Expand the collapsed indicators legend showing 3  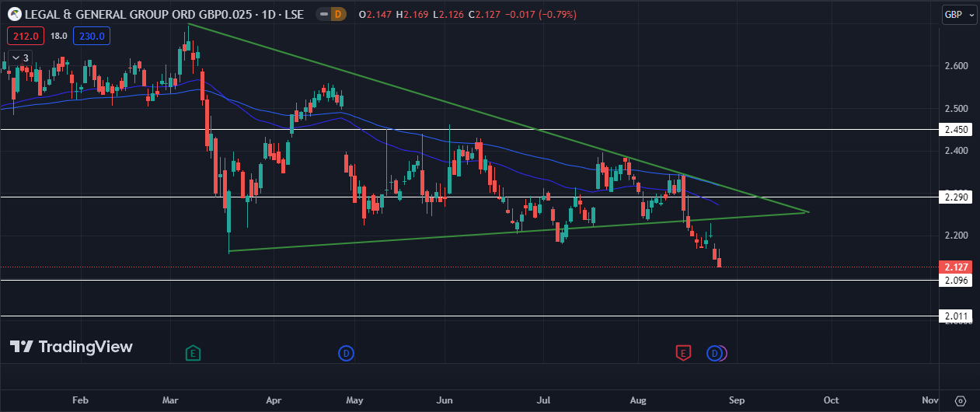[x=19, y=58]
